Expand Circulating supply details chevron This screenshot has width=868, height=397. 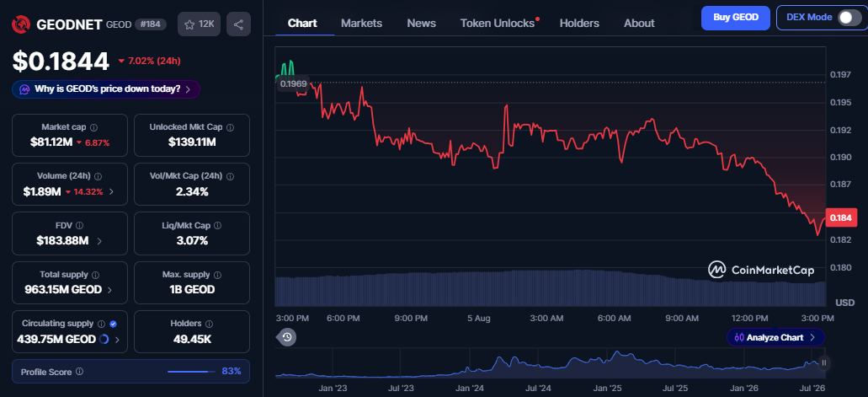(117, 340)
